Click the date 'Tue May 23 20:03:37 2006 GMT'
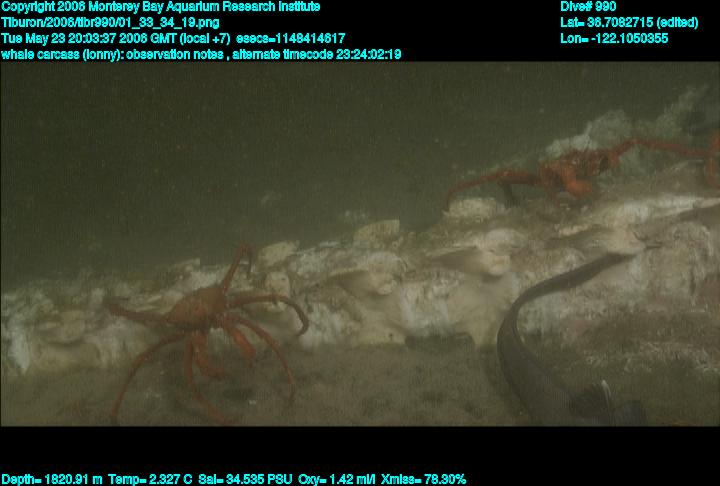The image size is (720, 486). (89, 39)
